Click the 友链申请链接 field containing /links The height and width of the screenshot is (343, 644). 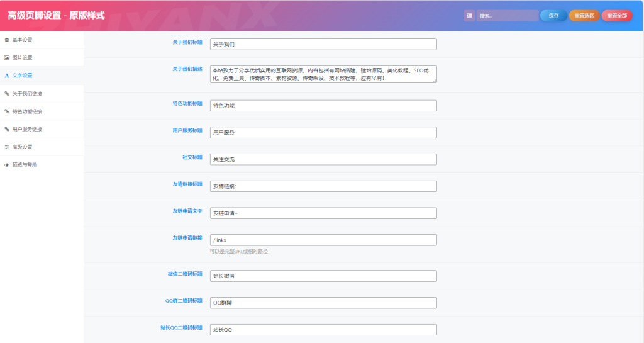click(x=323, y=240)
